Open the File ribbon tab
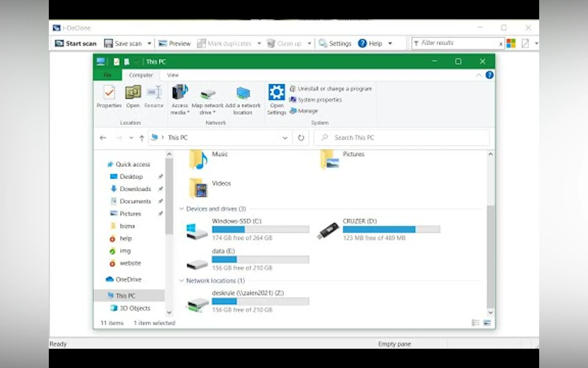Screen dimensions: 588x368 [107, 75]
